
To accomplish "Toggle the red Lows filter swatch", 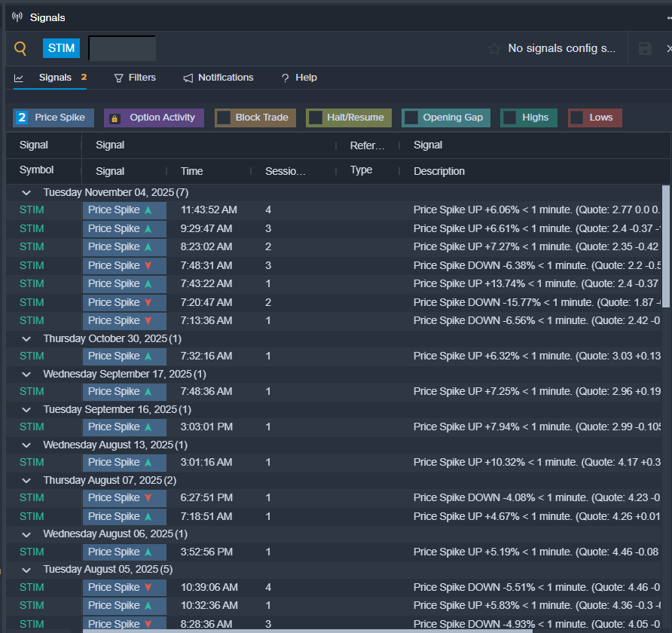I will 577,118.
